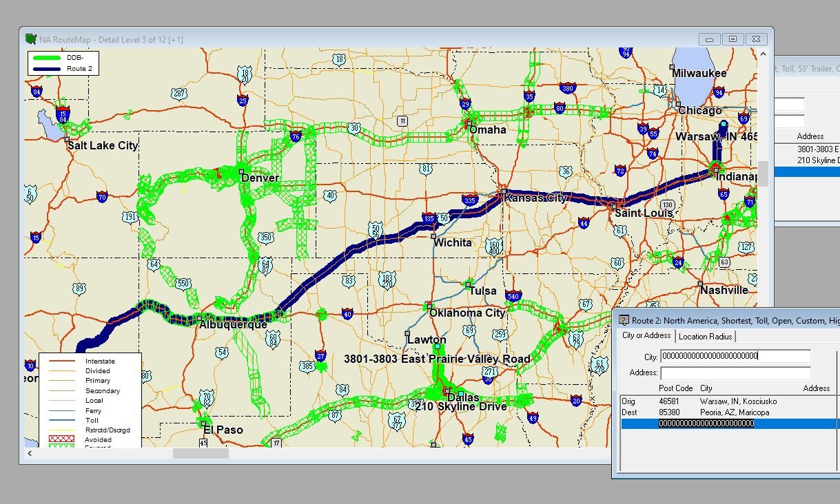Click the Interstate 380 highway shield

coord(568,88)
